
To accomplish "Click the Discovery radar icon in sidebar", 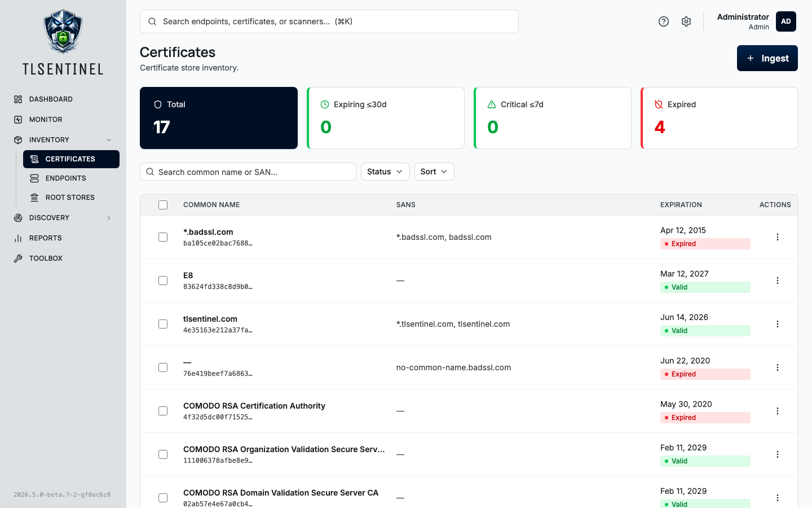I will coord(18,218).
